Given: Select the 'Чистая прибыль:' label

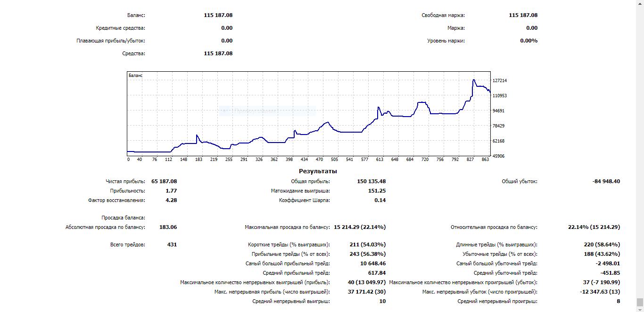Looking at the screenshot, I should point(125,181).
